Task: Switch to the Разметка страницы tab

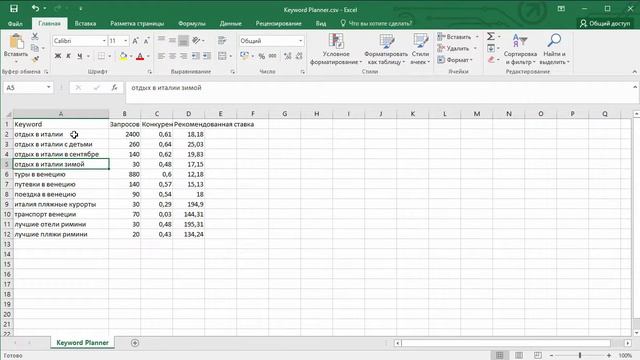Action: pyautogui.click(x=137, y=24)
